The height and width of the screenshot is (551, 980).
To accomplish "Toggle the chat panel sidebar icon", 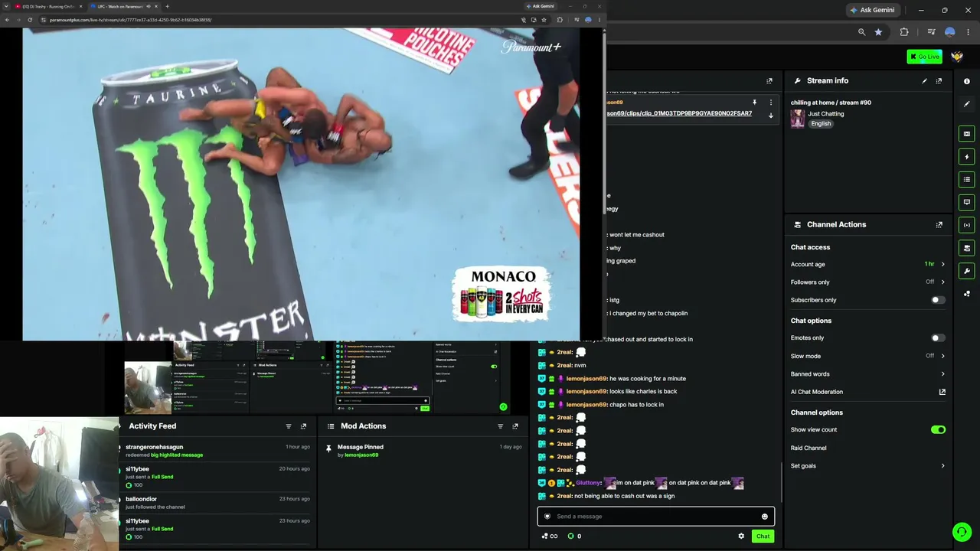I will click(x=967, y=203).
